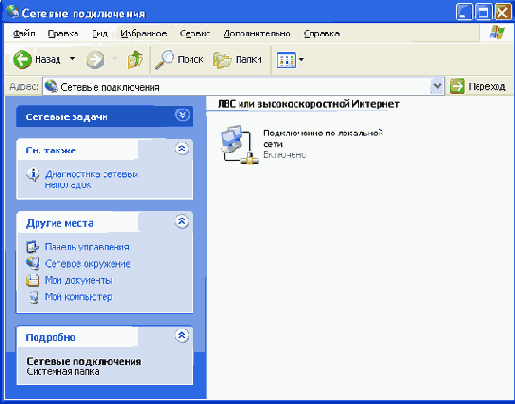Open views dropdown arrow in toolbar
Screen dimensions: 515x404
(301, 60)
